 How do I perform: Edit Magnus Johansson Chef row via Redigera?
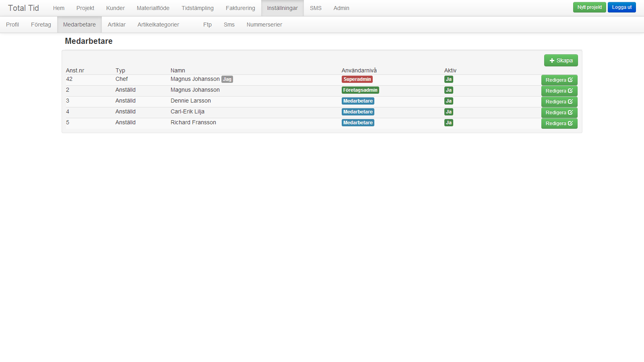point(559,80)
